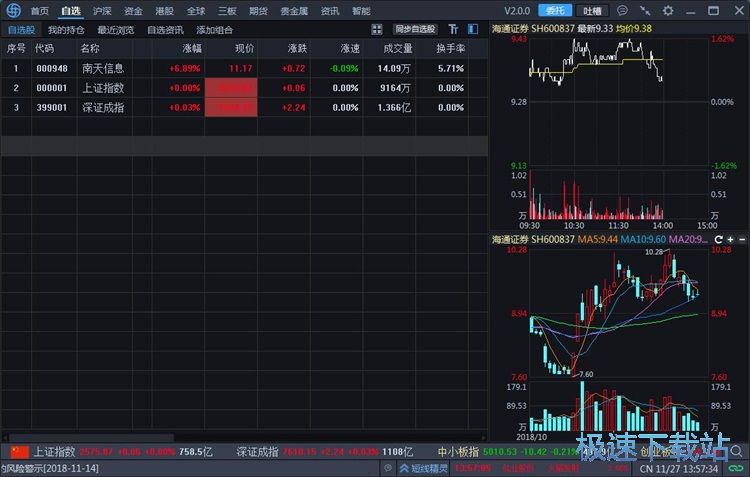The height and width of the screenshot is (477, 750).
Task: Go to 港股 menu
Action: pos(165,11)
